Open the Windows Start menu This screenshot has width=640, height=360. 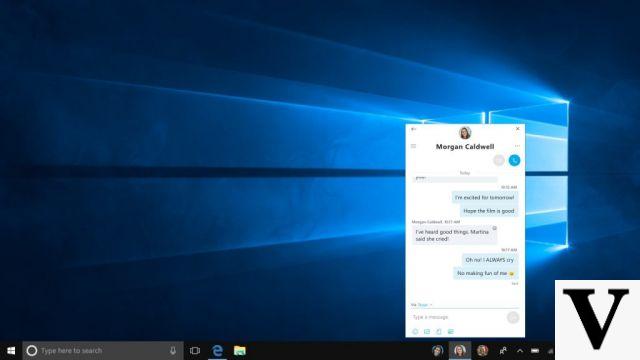point(11,351)
